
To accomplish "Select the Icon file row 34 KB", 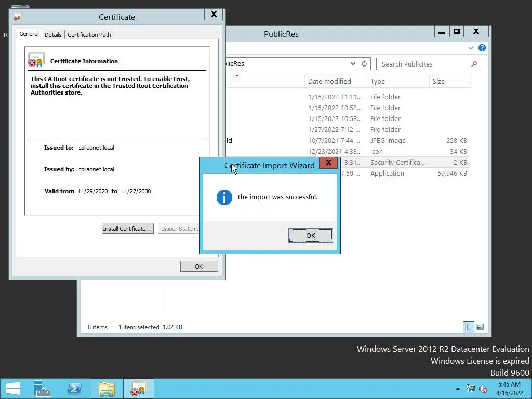I will (x=348, y=151).
